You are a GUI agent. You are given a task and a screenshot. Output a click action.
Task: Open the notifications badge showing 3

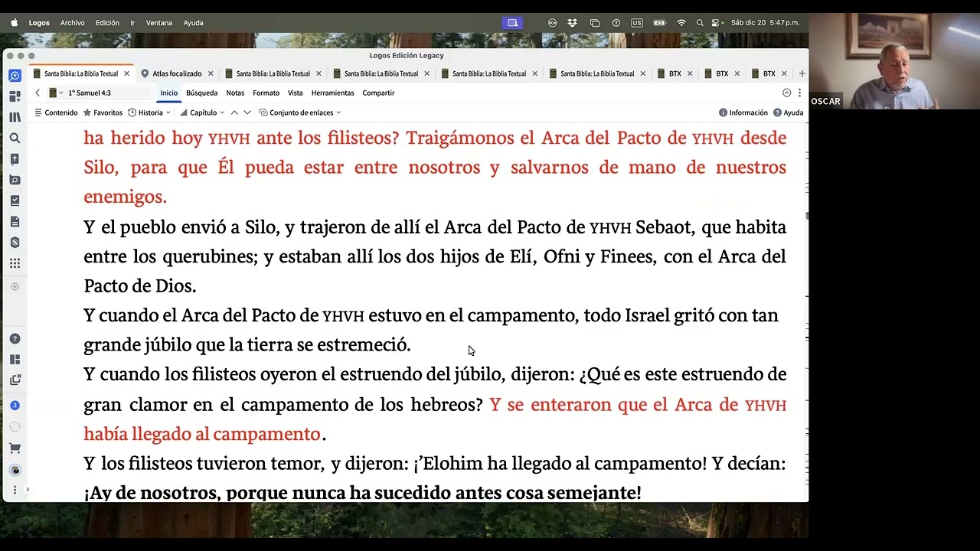[x=15, y=406]
